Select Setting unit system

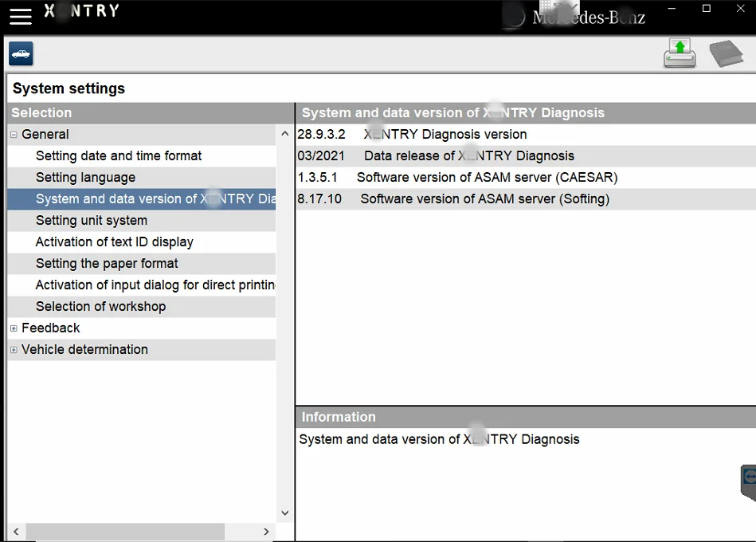[x=141, y=220]
